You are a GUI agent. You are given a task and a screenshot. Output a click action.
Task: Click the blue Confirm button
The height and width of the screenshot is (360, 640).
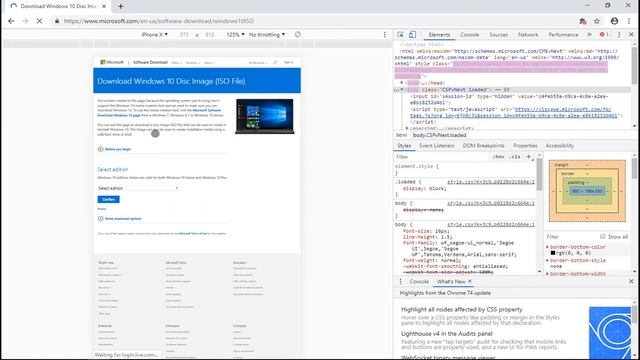(x=109, y=199)
